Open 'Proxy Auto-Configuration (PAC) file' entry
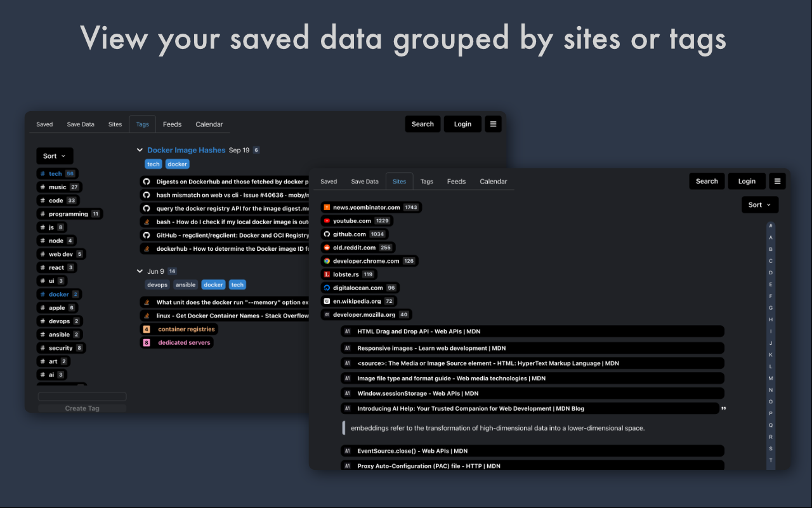 533,465
